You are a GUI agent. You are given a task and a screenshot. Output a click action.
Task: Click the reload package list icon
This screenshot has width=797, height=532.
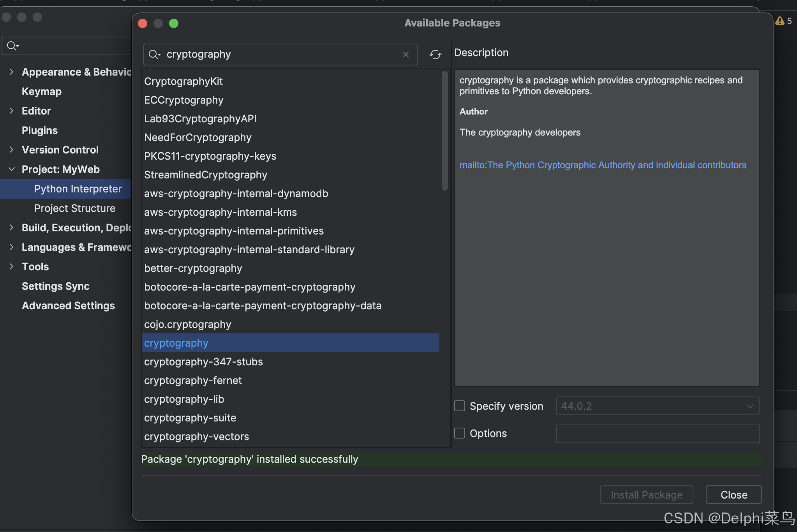[435, 55]
